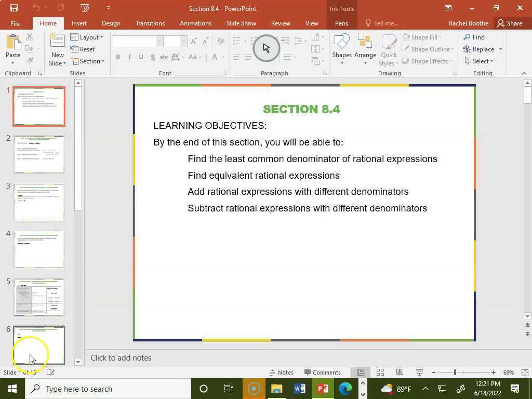Toggle italic formatting
The width and height of the screenshot is (532, 399).
coord(129,57)
